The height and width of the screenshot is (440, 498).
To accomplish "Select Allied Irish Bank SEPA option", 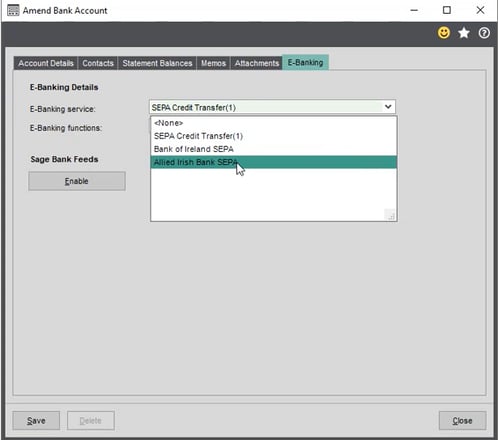I will [274, 162].
